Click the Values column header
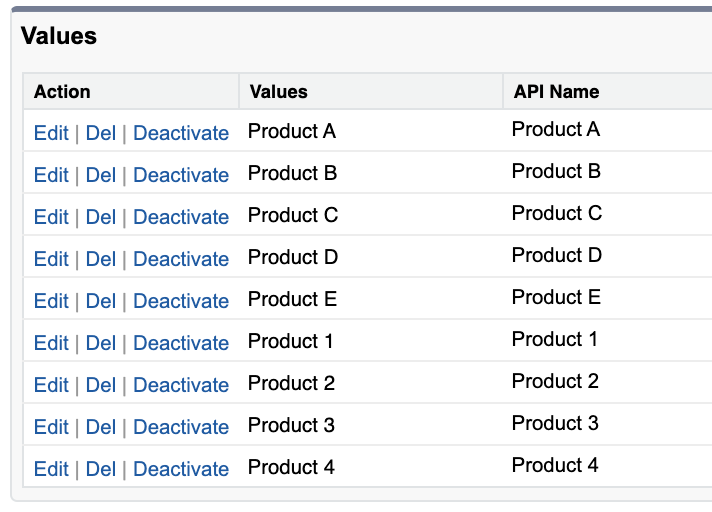 279,92
